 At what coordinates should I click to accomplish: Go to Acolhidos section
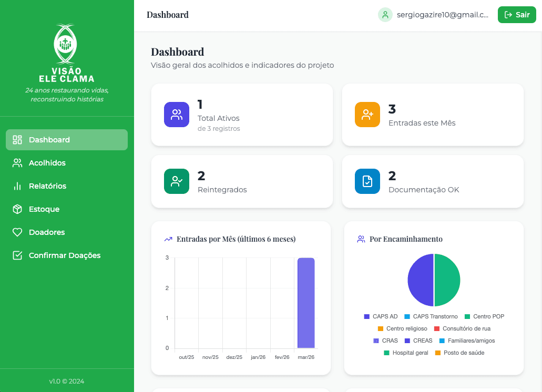tap(67, 163)
